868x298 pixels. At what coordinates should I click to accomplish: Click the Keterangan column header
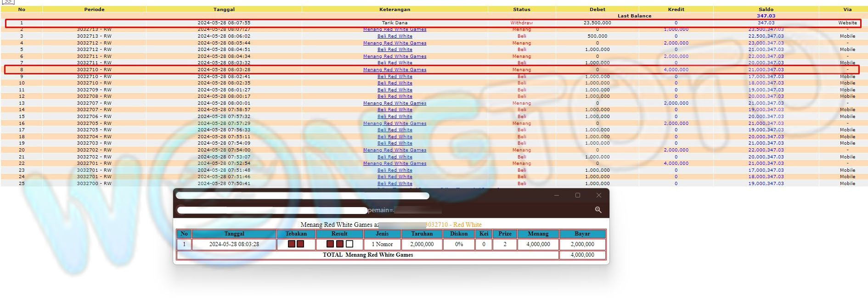tap(395, 9)
